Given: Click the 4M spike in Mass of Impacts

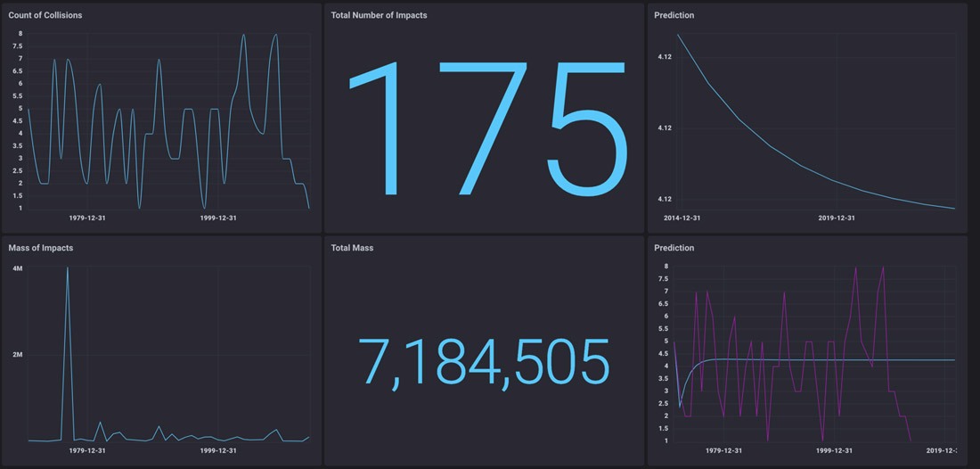Looking at the screenshot, I should click(x=68, y=269).
